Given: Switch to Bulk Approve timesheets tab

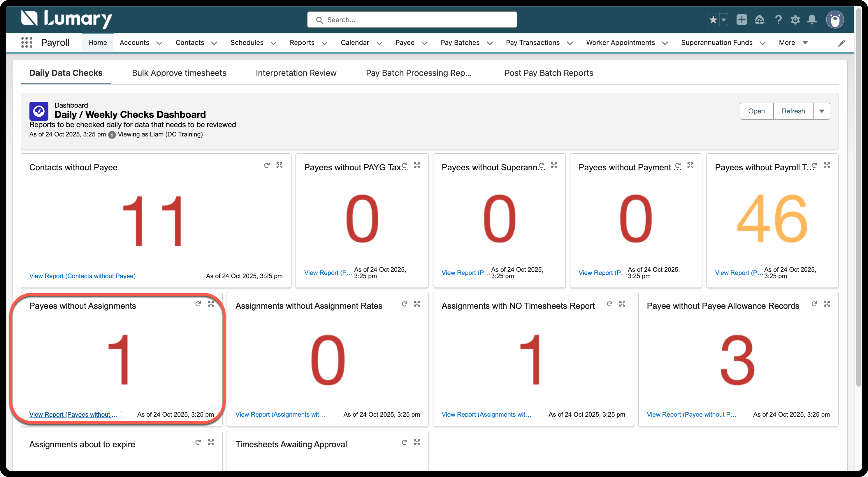Looking at the screenshot, I should click(179, 73).
